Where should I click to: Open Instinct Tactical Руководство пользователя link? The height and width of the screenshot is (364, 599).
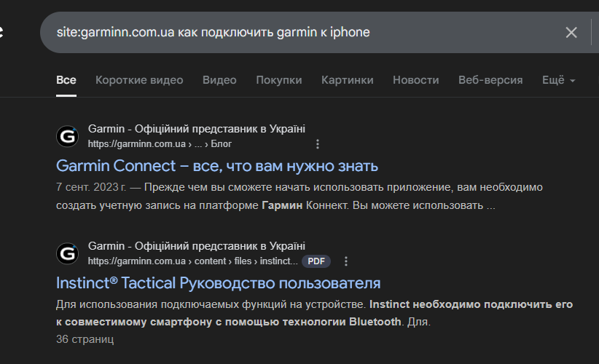point(218,283)
